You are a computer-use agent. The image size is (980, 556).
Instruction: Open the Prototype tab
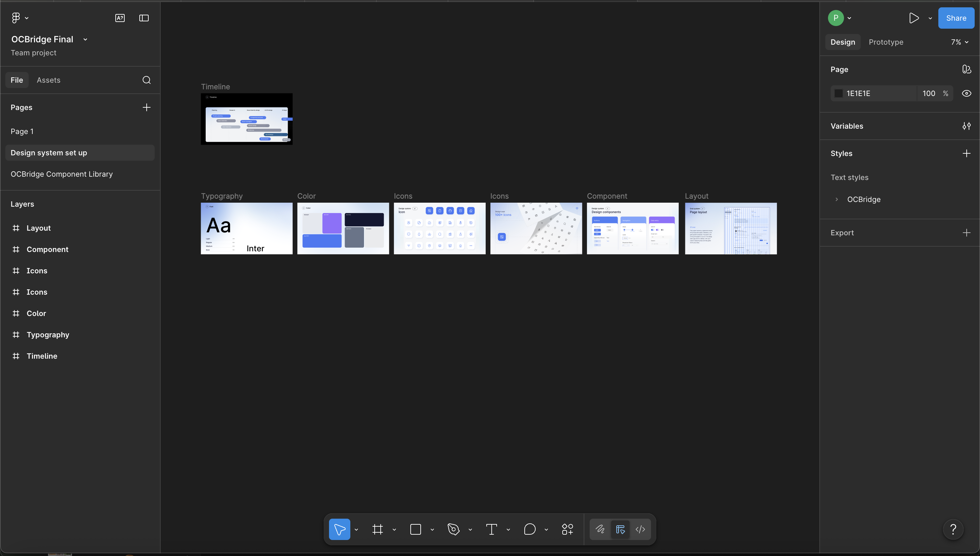point(886,42)
